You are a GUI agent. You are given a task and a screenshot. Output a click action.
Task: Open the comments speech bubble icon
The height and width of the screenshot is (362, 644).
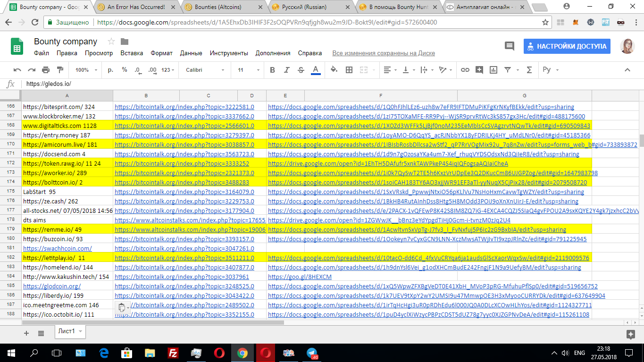click(510, 46)
